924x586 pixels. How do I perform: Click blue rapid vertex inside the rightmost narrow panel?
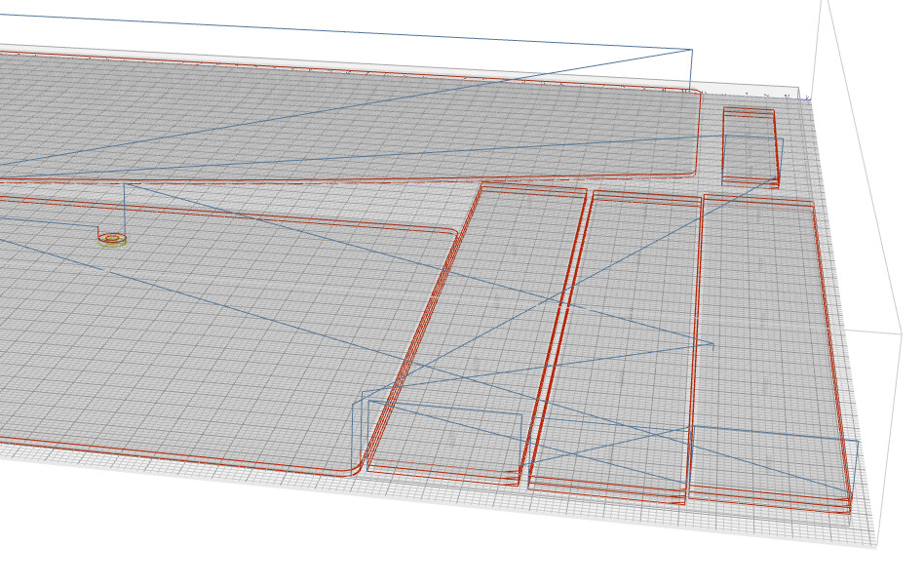click(x=713, y=345)
